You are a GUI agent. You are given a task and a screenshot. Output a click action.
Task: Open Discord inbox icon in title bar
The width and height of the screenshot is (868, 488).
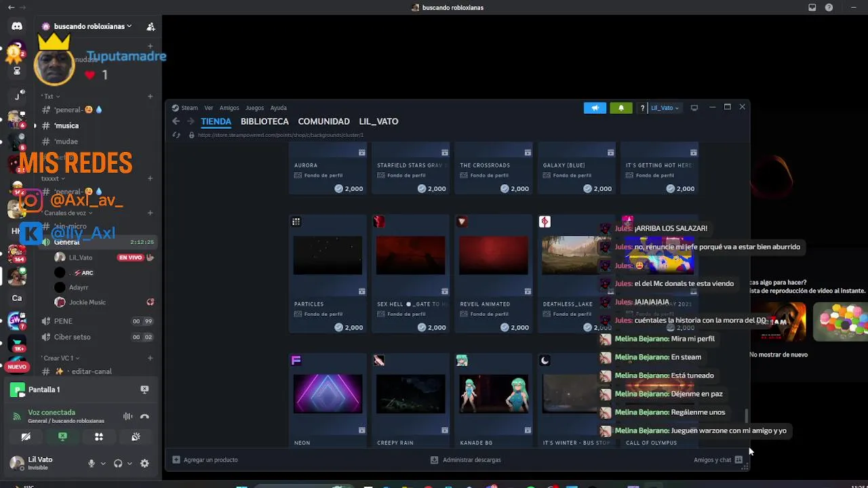[812, 7]
